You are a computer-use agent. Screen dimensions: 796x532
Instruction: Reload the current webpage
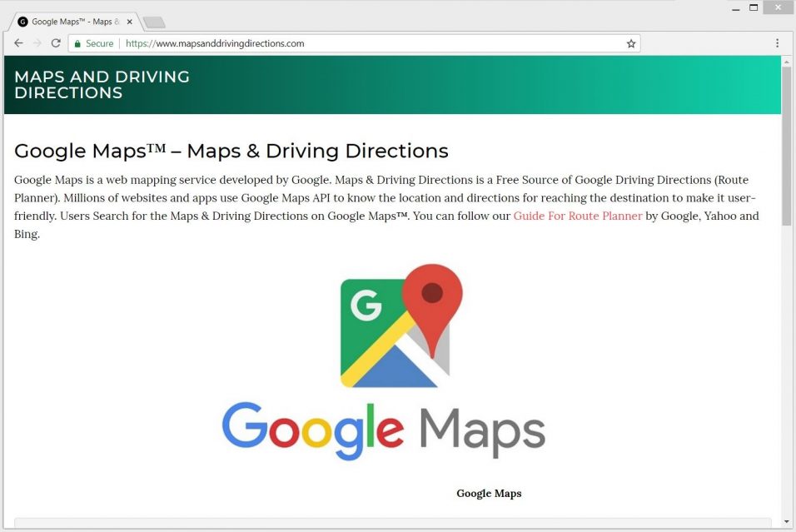[x=55, y=42]
